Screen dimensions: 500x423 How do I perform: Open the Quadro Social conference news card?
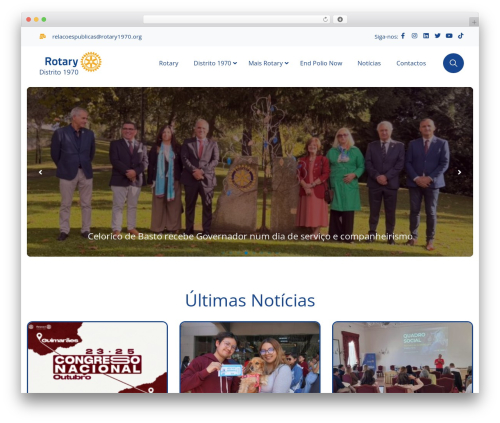(x=402, y=357)
